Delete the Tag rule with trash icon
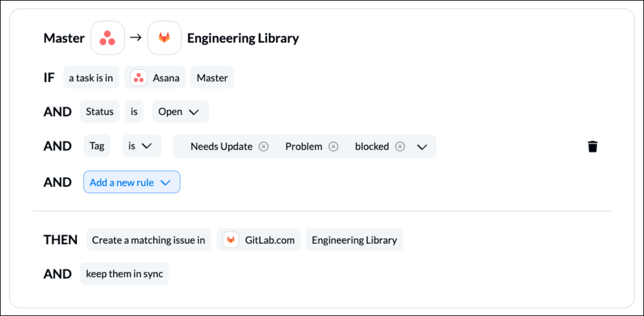 pos(593,147)
